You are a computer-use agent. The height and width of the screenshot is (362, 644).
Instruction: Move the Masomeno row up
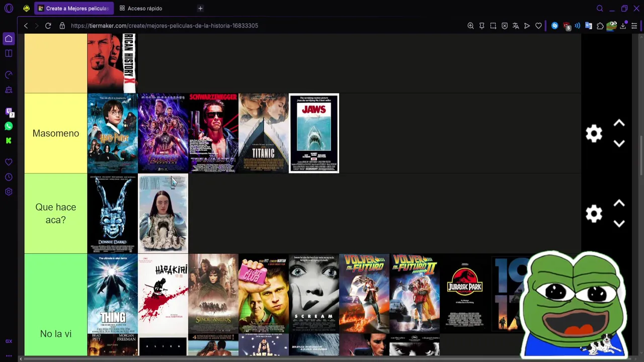pos(619,123)
